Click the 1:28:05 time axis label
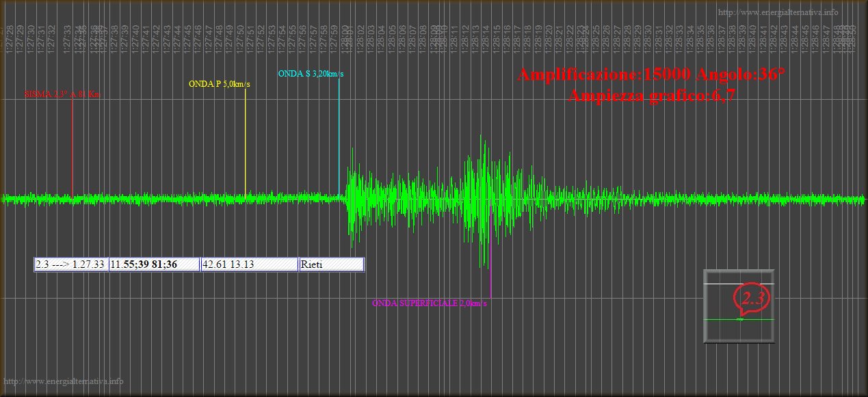The width and height of the screenshot is (868, 397). click(x=392, y=38)
